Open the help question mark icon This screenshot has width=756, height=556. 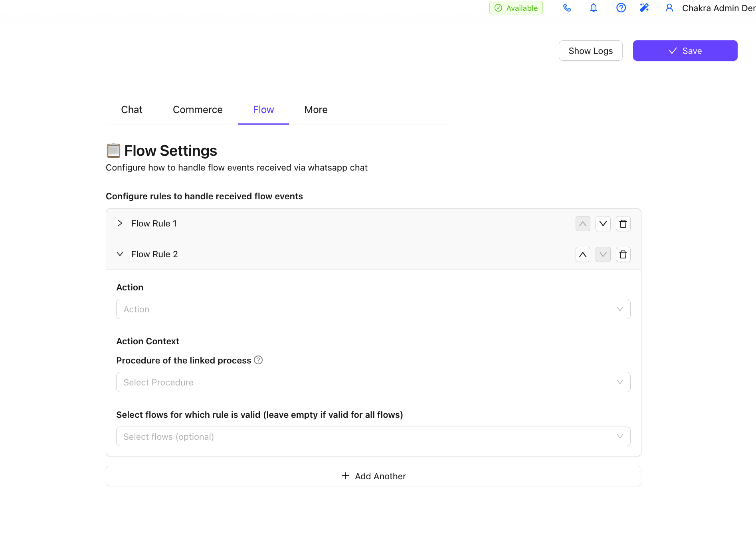(x=621, y=8)
